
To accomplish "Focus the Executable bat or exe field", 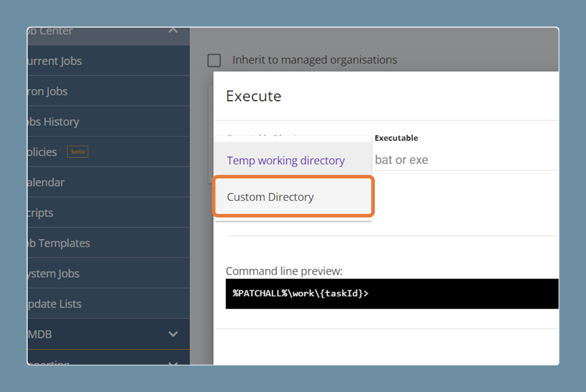I will [467, 160].
